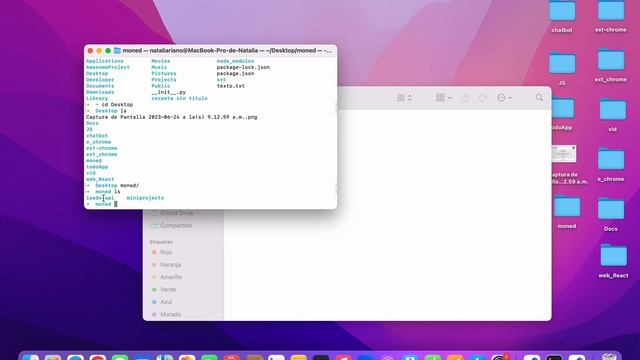Image resolution: width=640 pixels, height=360 pixels.
Task: Click 'AwesomeProject' in Terminal output
Action: pyautogui.click(x=108, y=67)
